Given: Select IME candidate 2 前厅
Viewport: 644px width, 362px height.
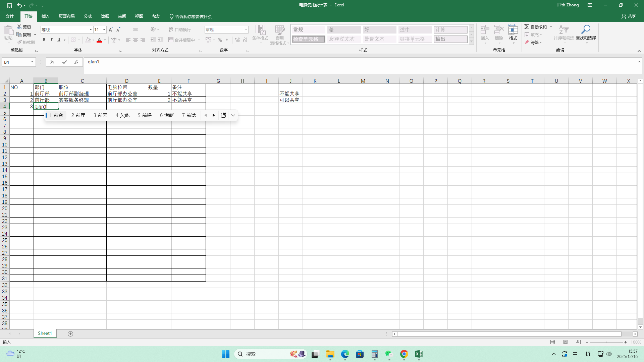Looking at the screenshot, I should coord(78,115).
